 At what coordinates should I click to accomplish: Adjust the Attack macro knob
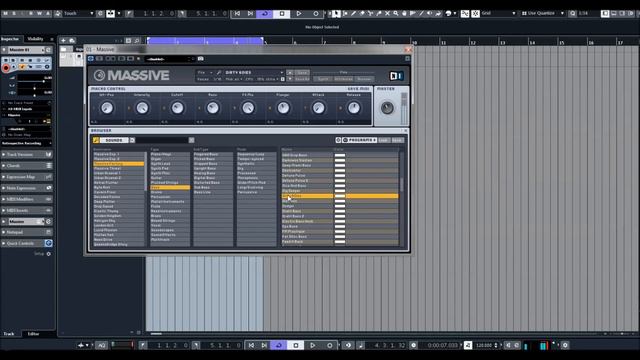pos(318,108)
